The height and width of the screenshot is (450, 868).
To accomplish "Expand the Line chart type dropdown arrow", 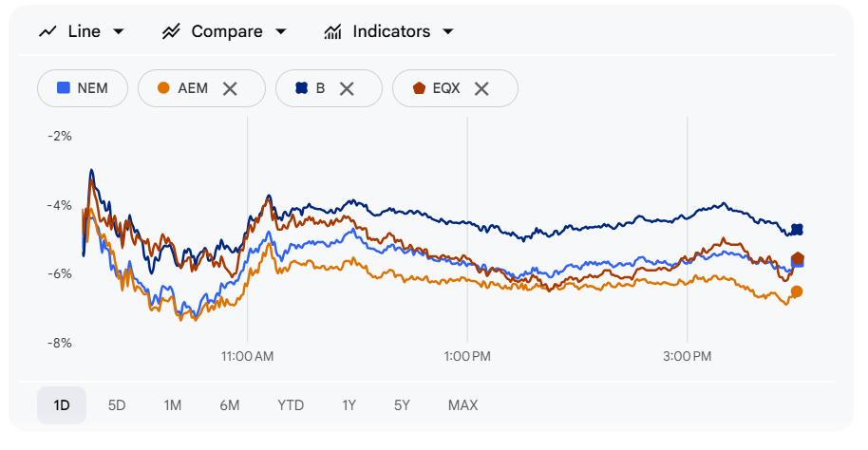I will [119, 31].
